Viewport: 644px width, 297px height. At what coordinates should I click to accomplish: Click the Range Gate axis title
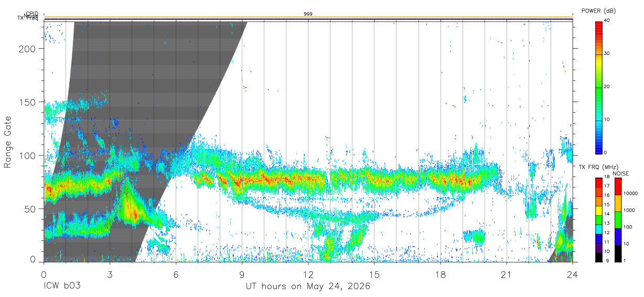pyautogui.click(x=8, y=141)
